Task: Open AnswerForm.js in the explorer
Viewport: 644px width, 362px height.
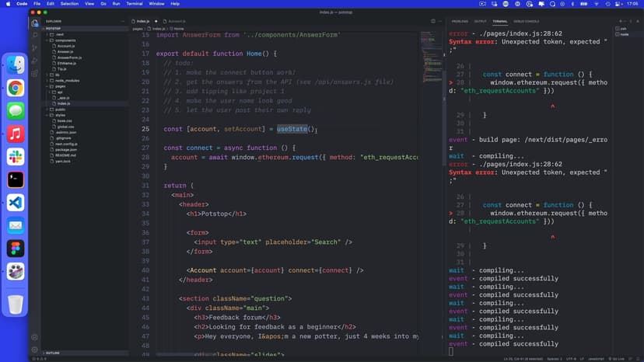Action: 69,57
